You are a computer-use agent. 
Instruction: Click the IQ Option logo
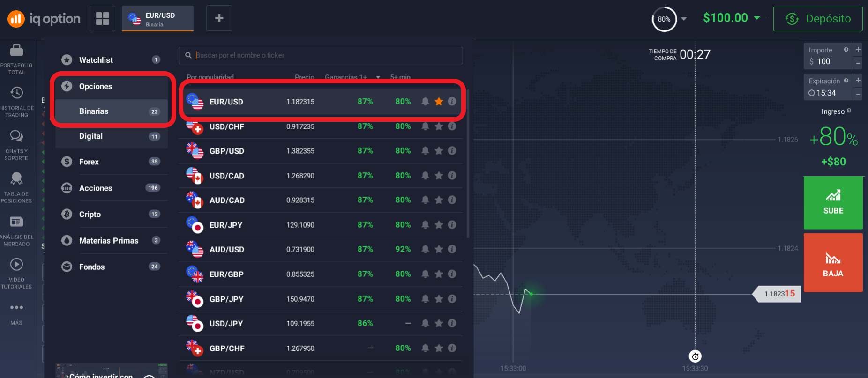44,19
